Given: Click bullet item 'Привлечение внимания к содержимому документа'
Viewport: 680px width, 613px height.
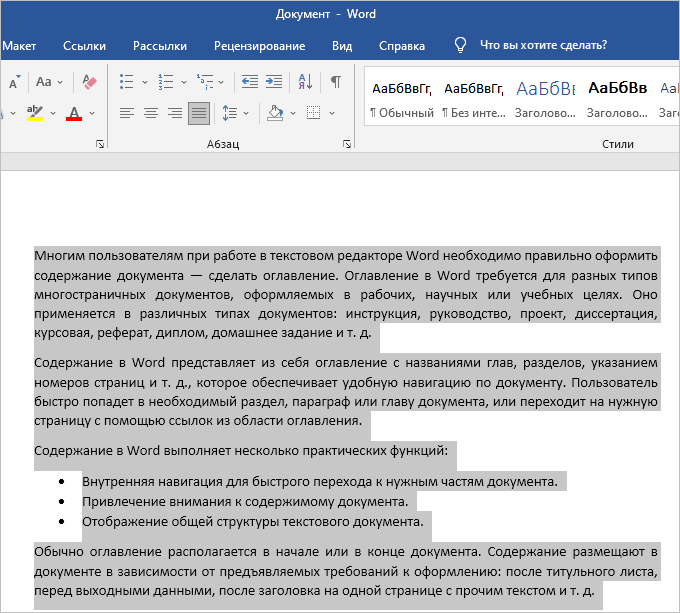Looking at the screenshot, I should [x=245, y=502].
